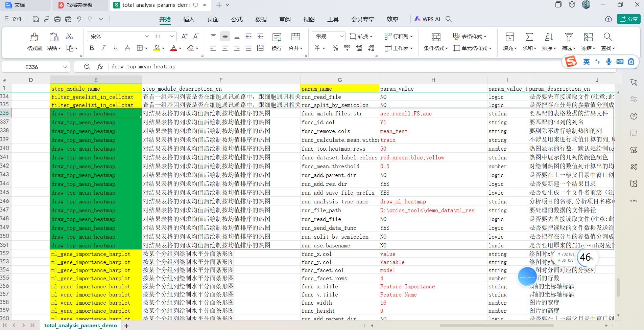Click the Clear format eraser icon
644x330 pixels.
click(191, 48)
